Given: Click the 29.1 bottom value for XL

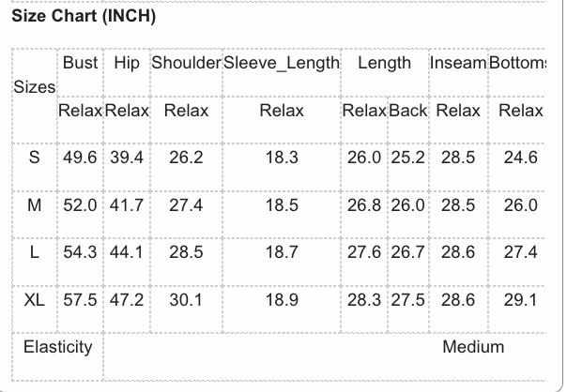Looking at the screenshot, I should tap(520, 300).
